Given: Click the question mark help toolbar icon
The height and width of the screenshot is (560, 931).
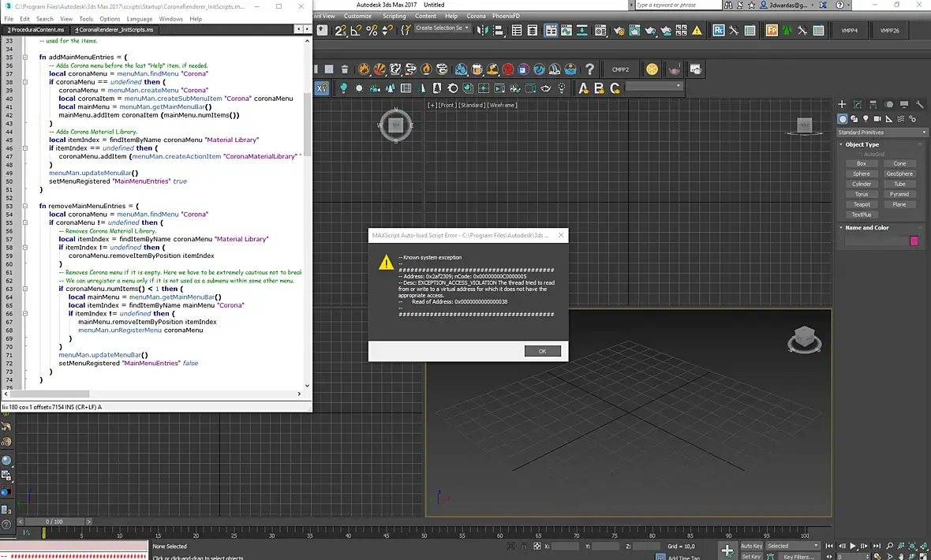Looking at the screenshot, I should tap(589, 69).
